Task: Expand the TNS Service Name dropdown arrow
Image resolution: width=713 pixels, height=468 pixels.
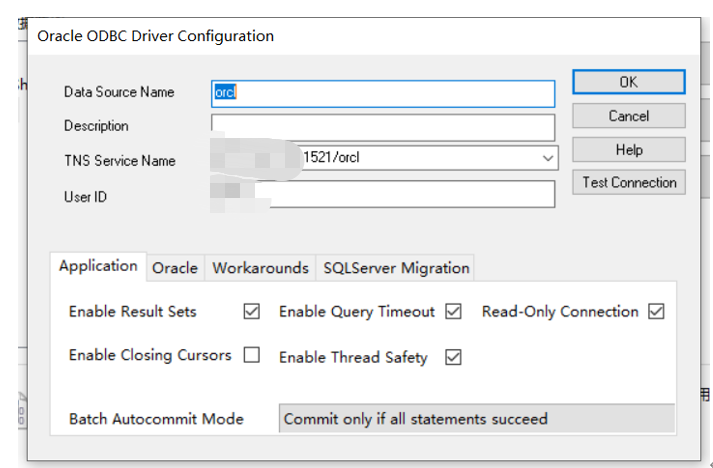Action: [x=547, y=158]
